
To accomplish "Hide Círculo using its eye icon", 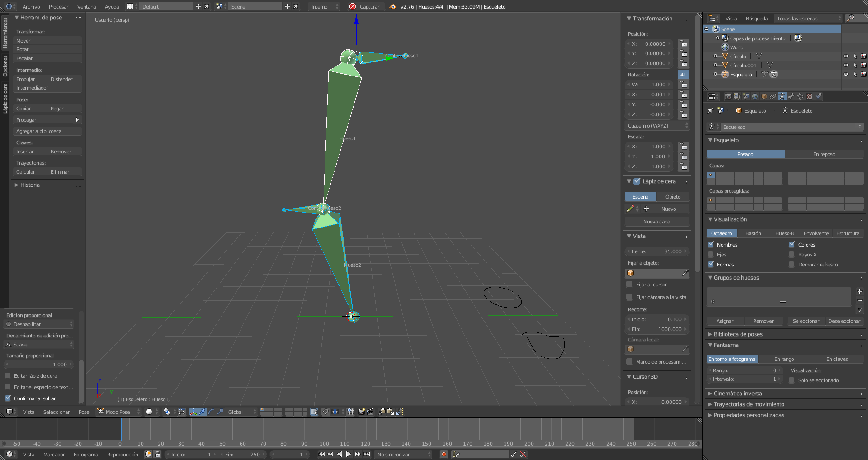I will pos(845,57).
